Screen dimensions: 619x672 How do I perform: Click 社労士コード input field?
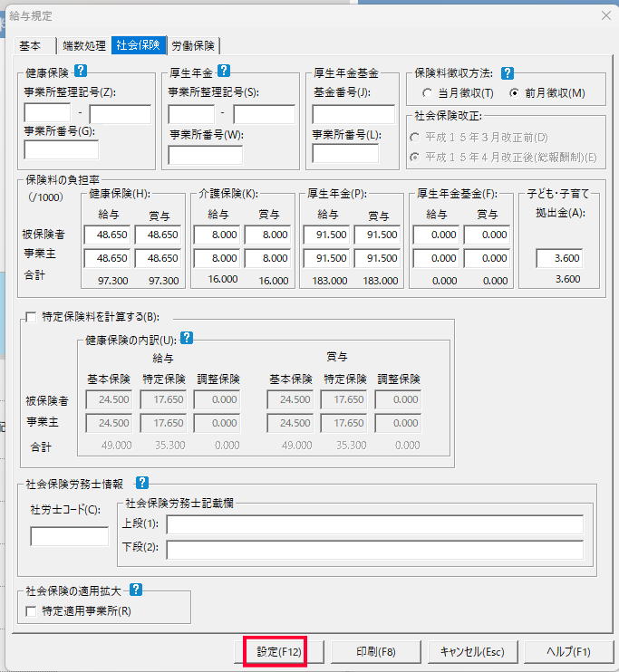(x=69, y=536)
